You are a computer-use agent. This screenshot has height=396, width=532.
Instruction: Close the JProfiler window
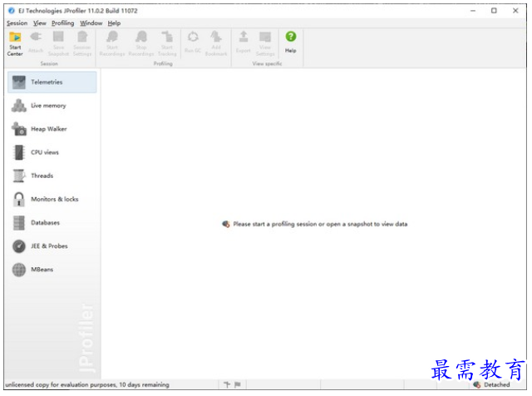click(515, 11)
